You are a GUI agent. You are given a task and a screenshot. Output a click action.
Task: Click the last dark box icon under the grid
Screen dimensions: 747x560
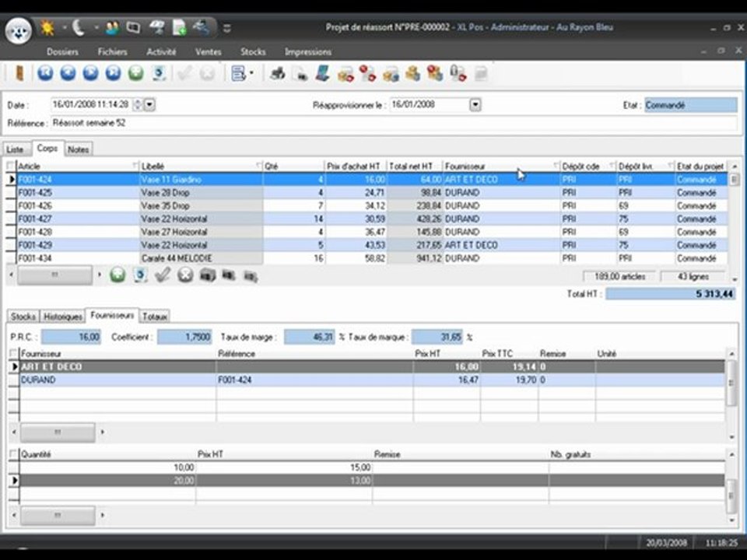[251, 276]
